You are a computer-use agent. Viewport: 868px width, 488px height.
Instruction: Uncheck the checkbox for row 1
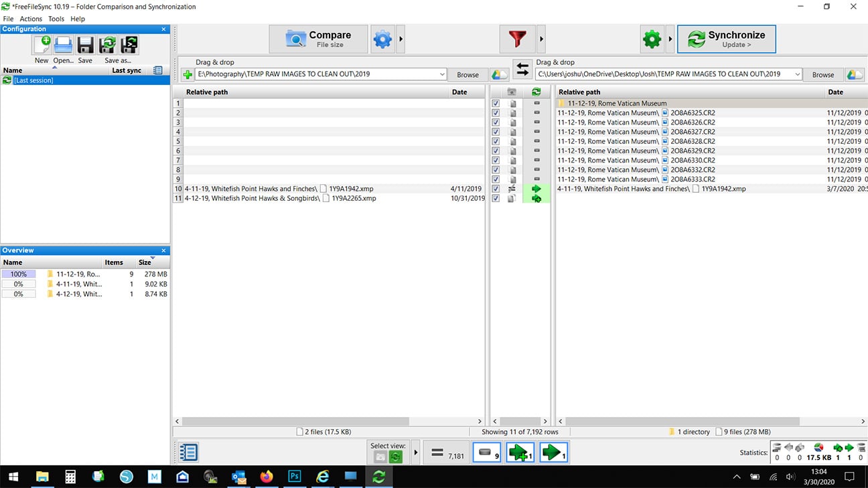coord(496,104)
